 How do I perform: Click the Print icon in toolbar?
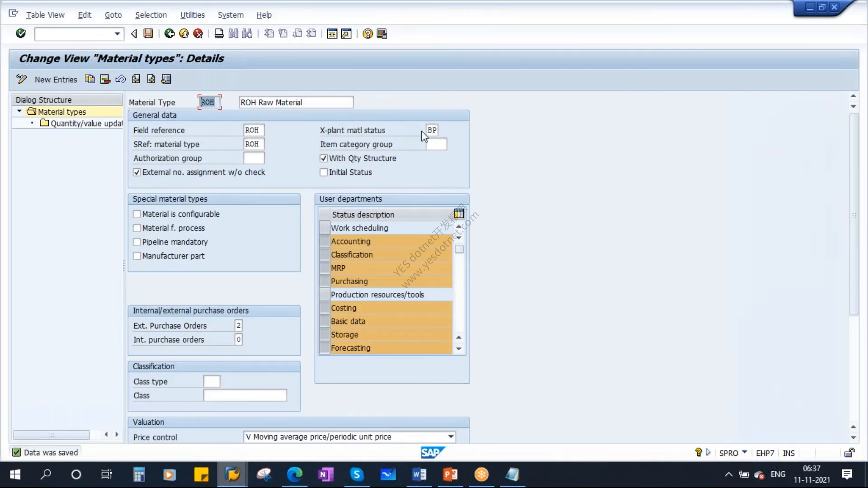coord(219,33)
